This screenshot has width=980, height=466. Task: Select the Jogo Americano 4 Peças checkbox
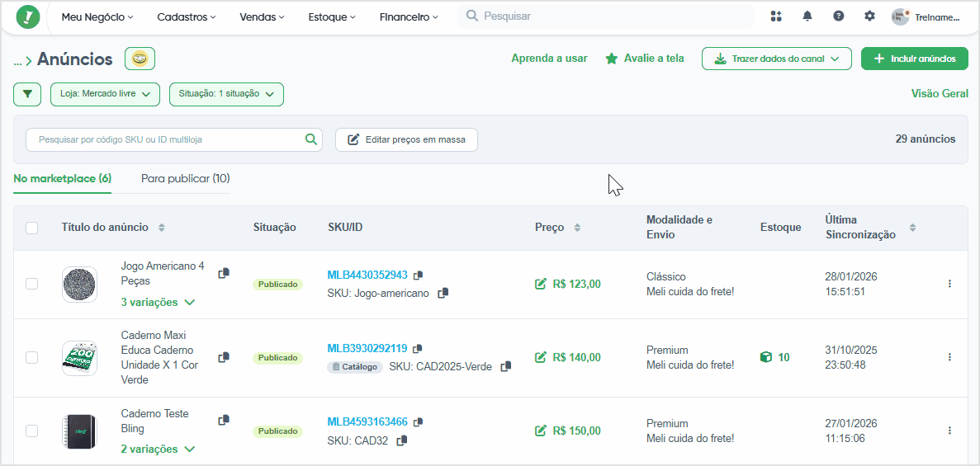(32, 285)
